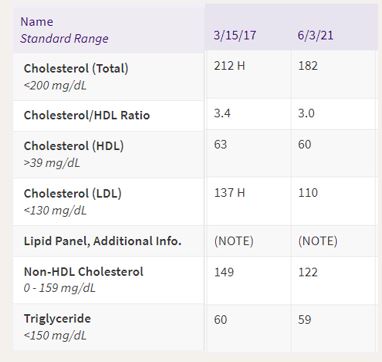Image resolution: width=382 pixels, height=362 pixels.
Task: Click the Standard Range header label
Action: 64,38
